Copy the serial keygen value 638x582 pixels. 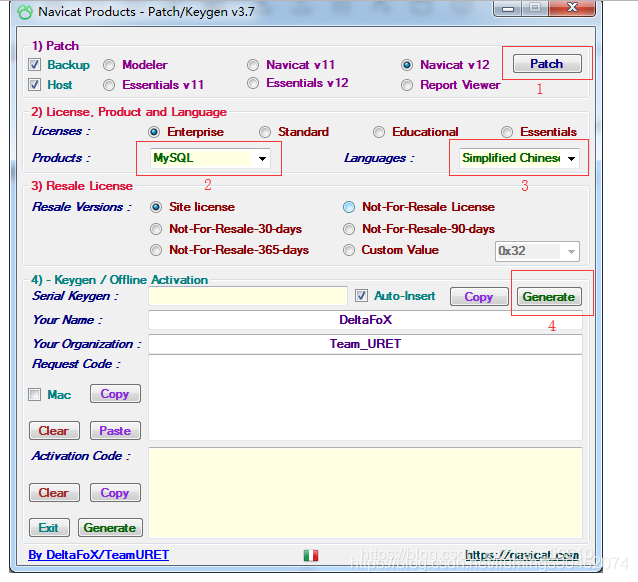479,297
